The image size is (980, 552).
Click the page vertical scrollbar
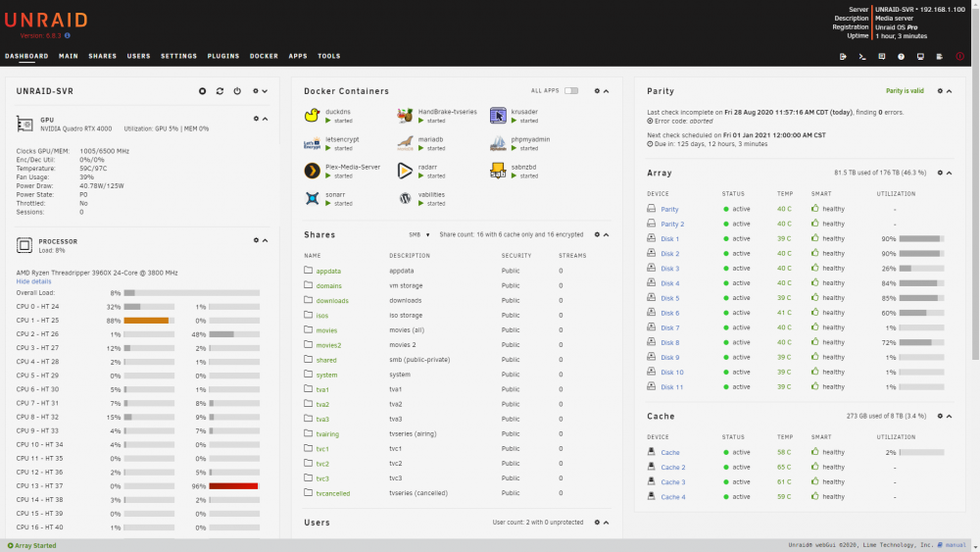point(976,181)
